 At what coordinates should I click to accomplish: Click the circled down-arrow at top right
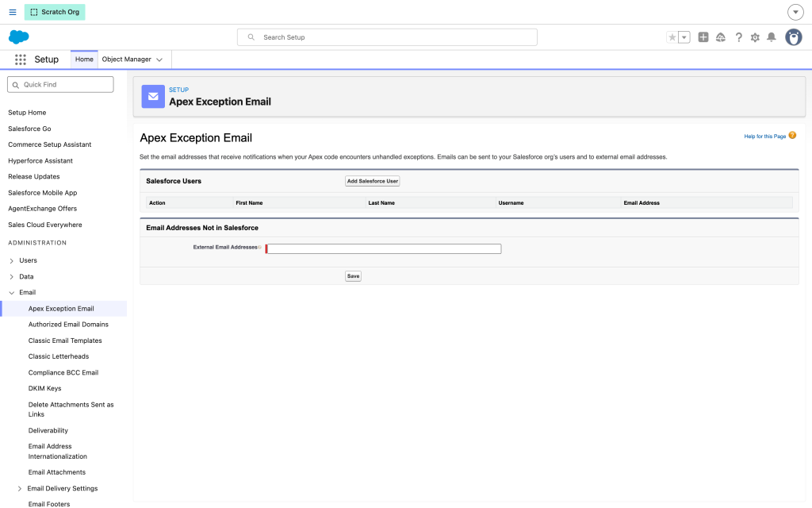click(x=795, y=12)
